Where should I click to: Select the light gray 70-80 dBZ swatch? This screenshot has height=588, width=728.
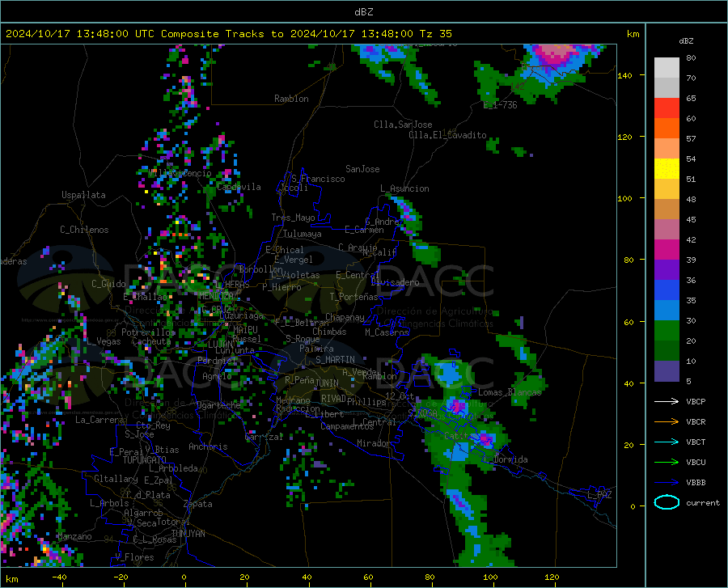(x=667, y=68)
